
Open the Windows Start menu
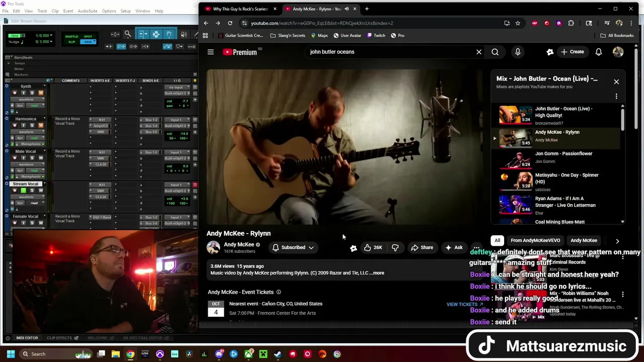(x=11, y=354)
